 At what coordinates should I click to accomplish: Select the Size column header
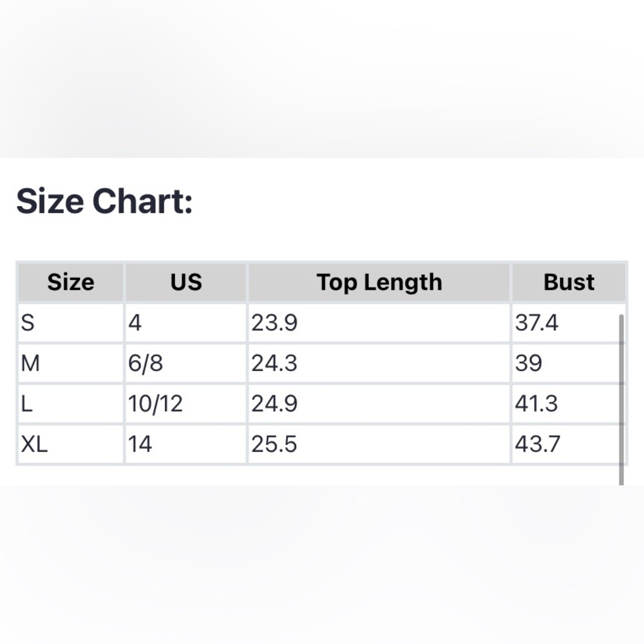point(71,282)
